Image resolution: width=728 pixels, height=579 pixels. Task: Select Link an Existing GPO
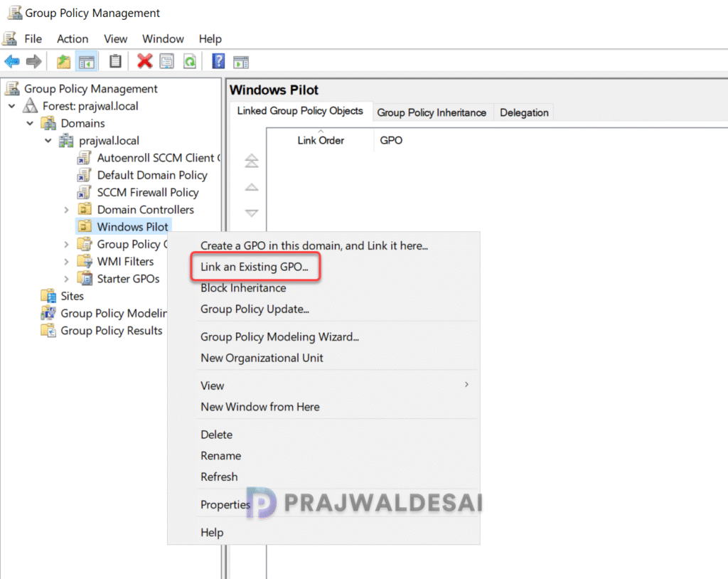(x=255, y=267)
